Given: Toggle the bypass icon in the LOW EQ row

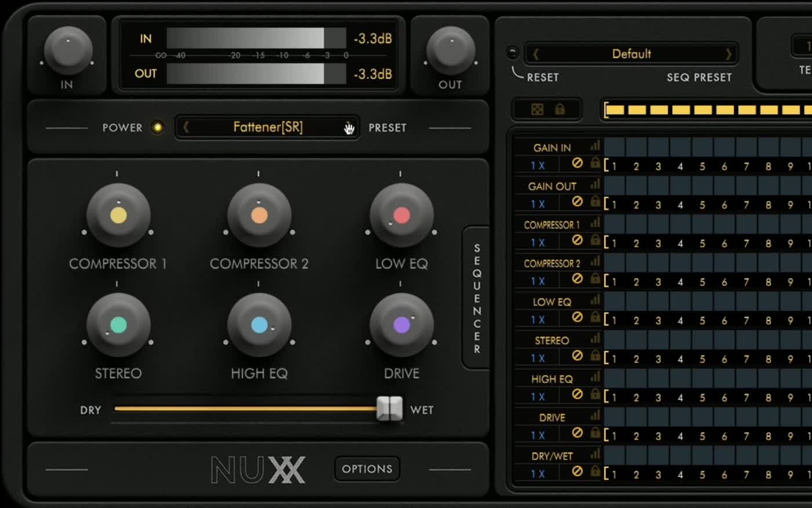Looking at the screenshot, I should pyautogui.click(x=577, y=317).
